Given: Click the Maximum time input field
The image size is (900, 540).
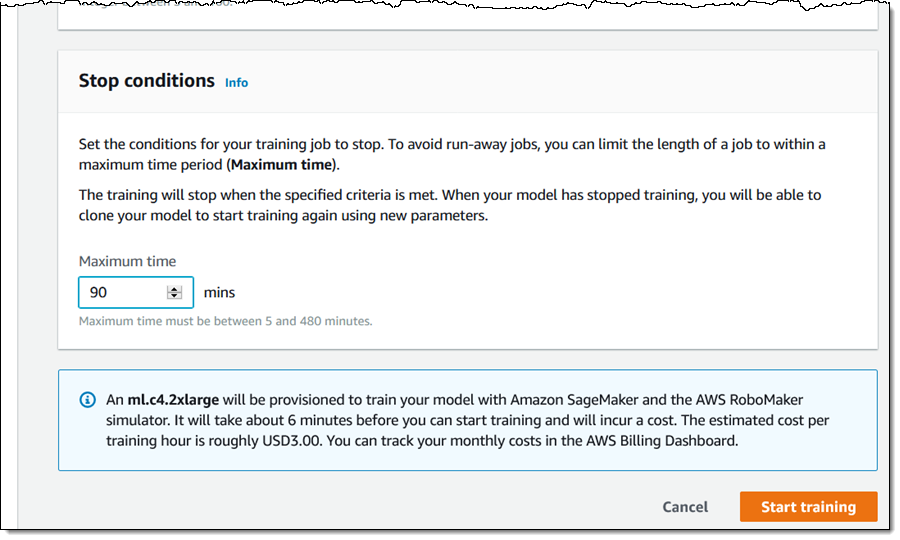Looking at the screenshot, I should pyautogui.click(x=125, y=293).
